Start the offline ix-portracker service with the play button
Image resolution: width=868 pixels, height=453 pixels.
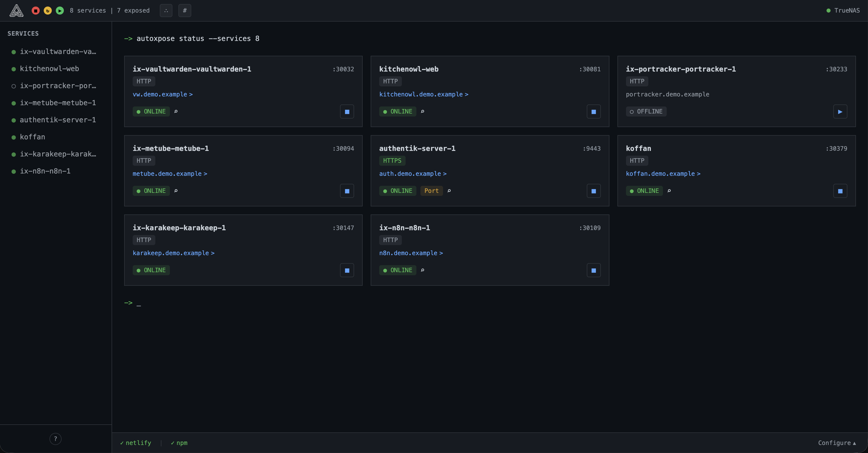pyautogui.click(x=840, y=111)
